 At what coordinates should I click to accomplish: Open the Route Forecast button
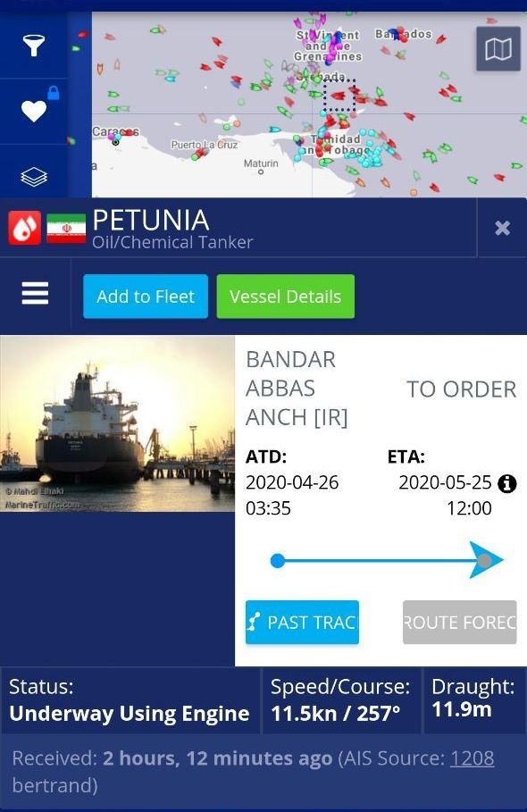point(460,622)
